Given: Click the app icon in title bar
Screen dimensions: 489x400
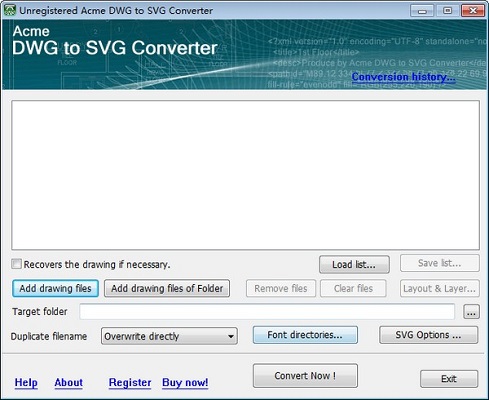Looking at the screenshot, I should [10, 10].
